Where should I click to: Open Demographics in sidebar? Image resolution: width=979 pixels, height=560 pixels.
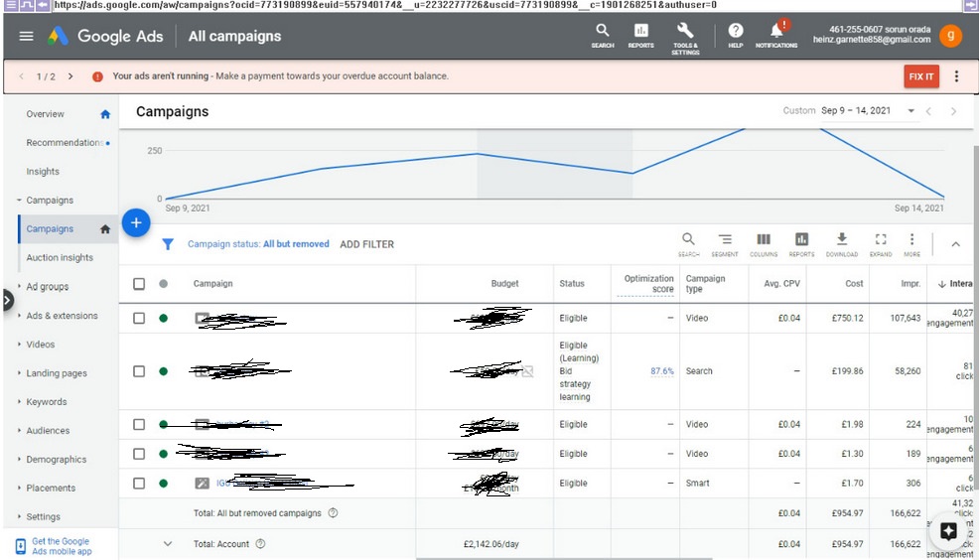tap(57, 460)
